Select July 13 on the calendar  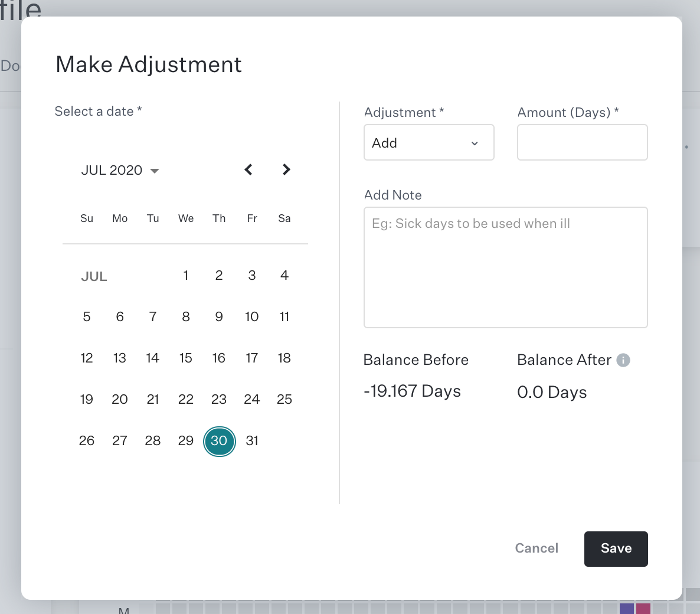point(120,358)
